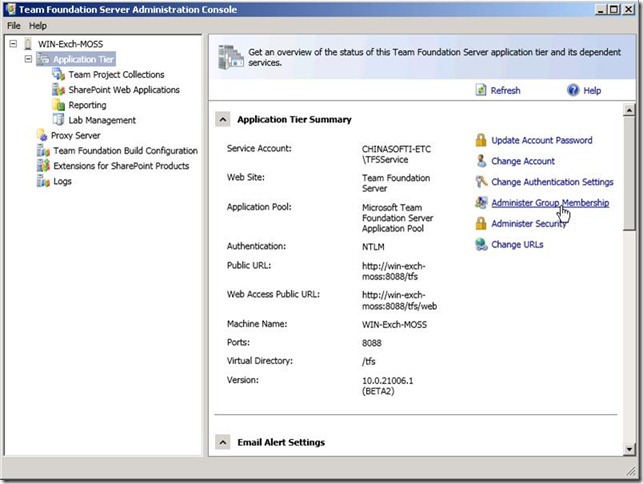The width and height of the screenshot is (643, 484).
Task: Click the NTLM authentication value
Action: 373,247
